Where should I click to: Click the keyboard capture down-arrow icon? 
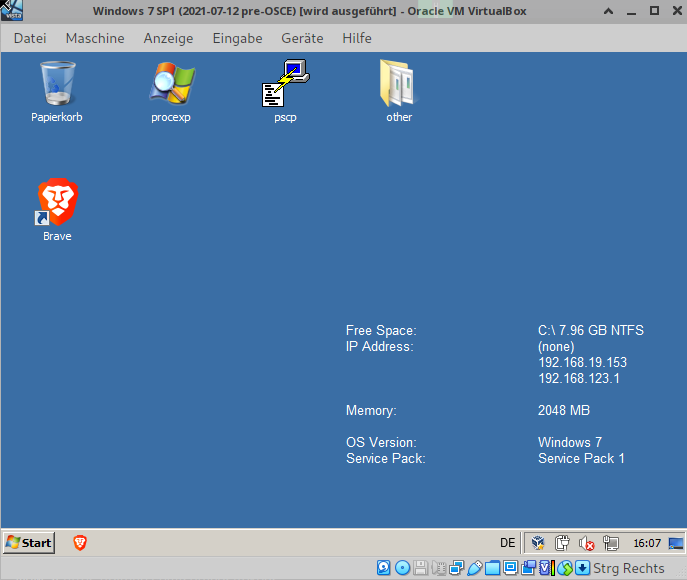[x=582, y=568]
